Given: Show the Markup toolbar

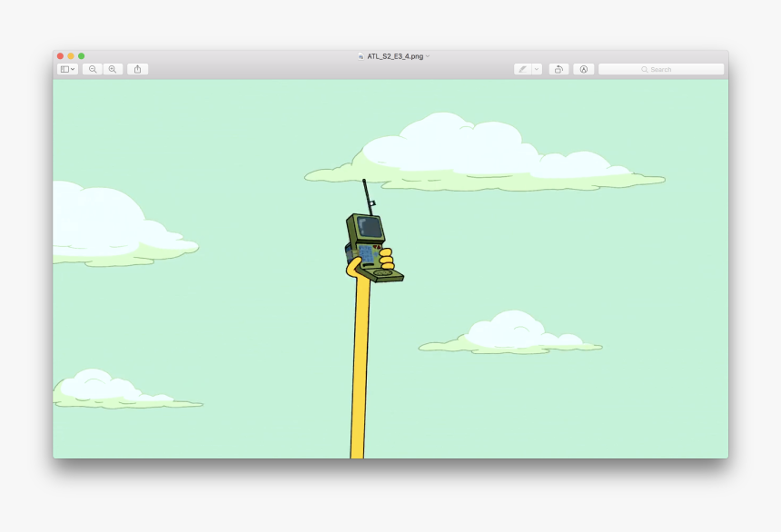Looking at the screenshot, I should coord(584,69).
